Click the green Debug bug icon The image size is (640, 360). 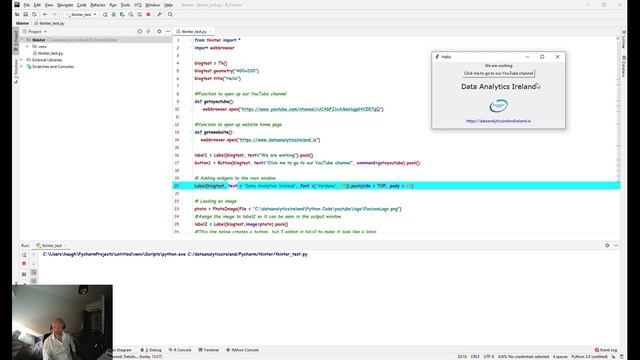point(113,14)
